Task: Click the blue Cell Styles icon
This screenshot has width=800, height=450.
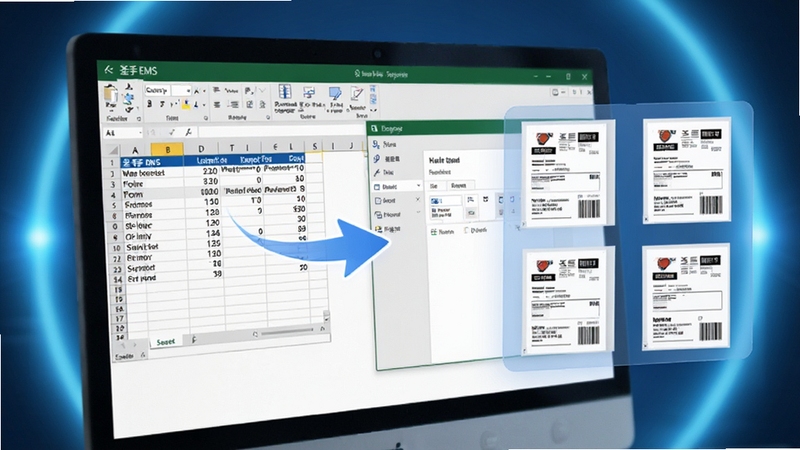Action: point(335,94)
